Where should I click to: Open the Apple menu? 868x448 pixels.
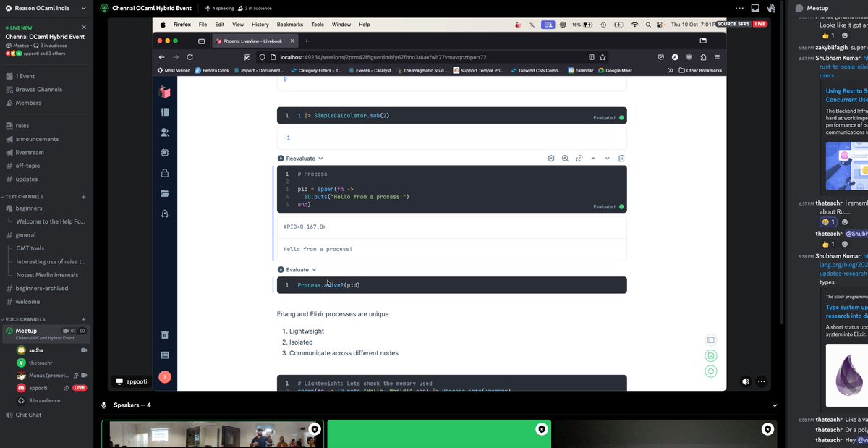[x=163, y=24]
